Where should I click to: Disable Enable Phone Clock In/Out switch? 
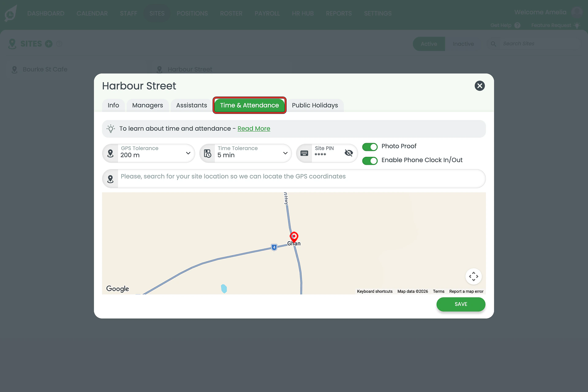370,160
